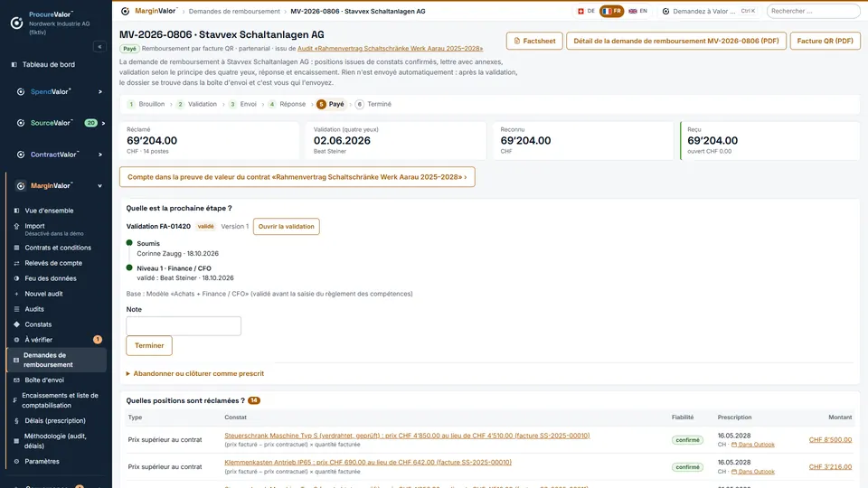Image resolution: width=868 pixels, height=488 pixels.
Task: Click Dans Outlook in Klemmenkasten row
Action: (x=753, y=472)
